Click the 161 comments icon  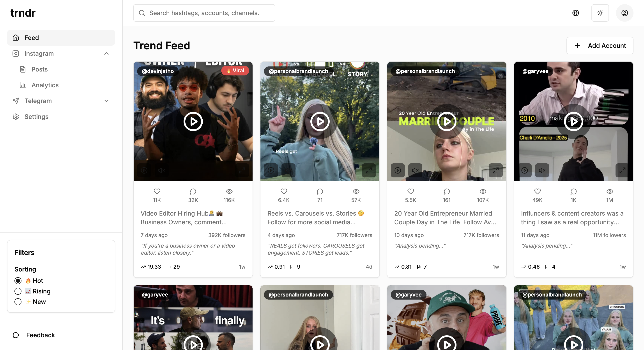pyautogui.click(x=446, y=191)
